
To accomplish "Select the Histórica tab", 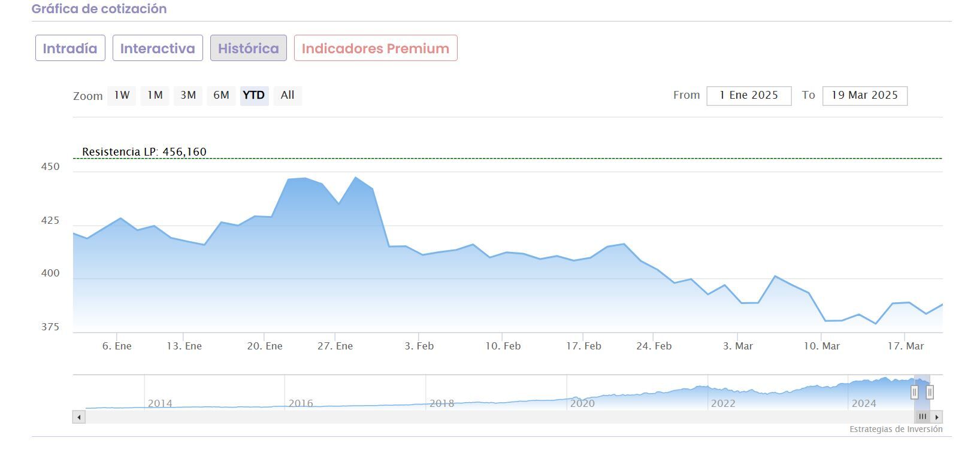I will pos(248,48).
